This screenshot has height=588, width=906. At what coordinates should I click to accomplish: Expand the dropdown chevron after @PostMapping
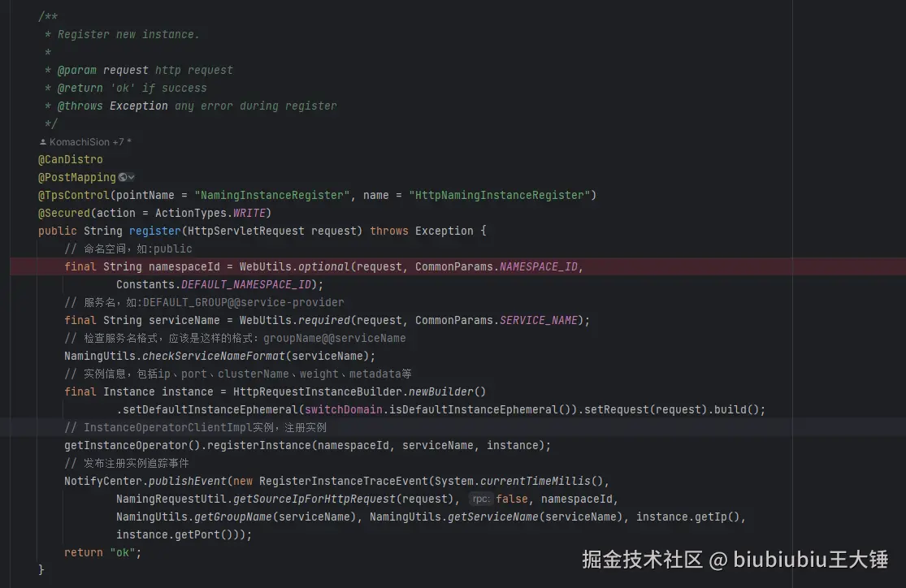[131, 177]
